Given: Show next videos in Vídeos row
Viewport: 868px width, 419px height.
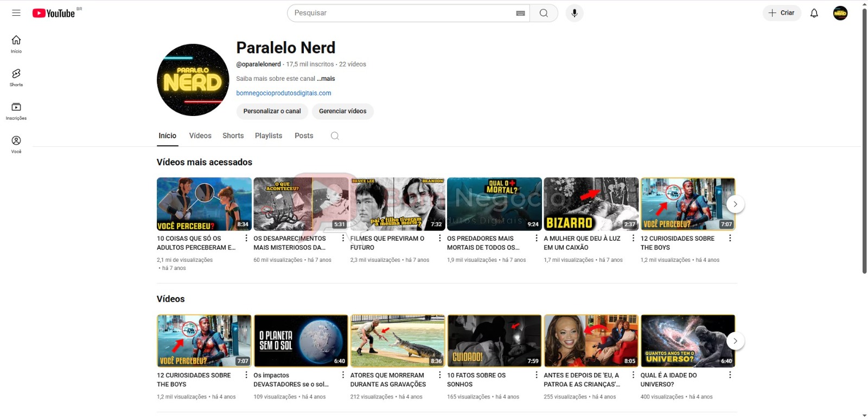Looking at the screenshot, I should (735, 341).
